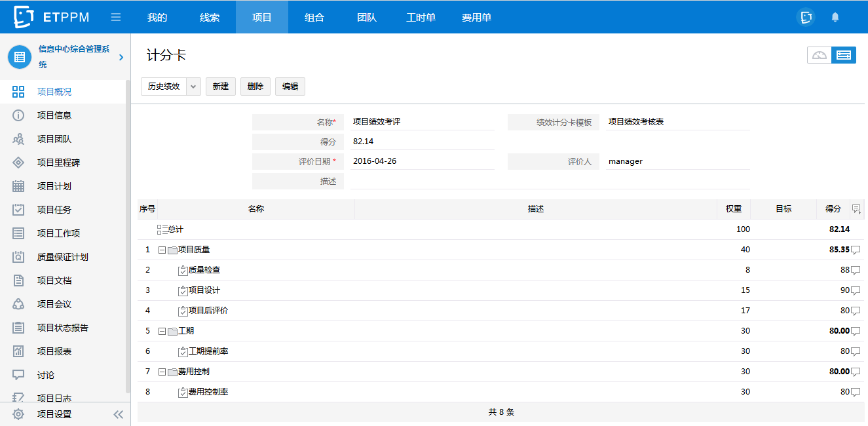The width and height of the screenshot is (868, 426).
Task: Click the 目标 column header
Action: (x=783, y=209)
